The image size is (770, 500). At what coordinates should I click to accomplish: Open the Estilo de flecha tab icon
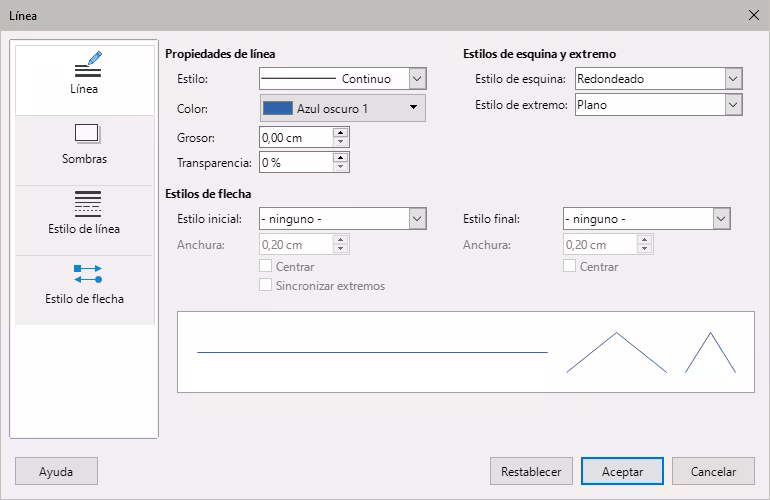pos(88,274)
